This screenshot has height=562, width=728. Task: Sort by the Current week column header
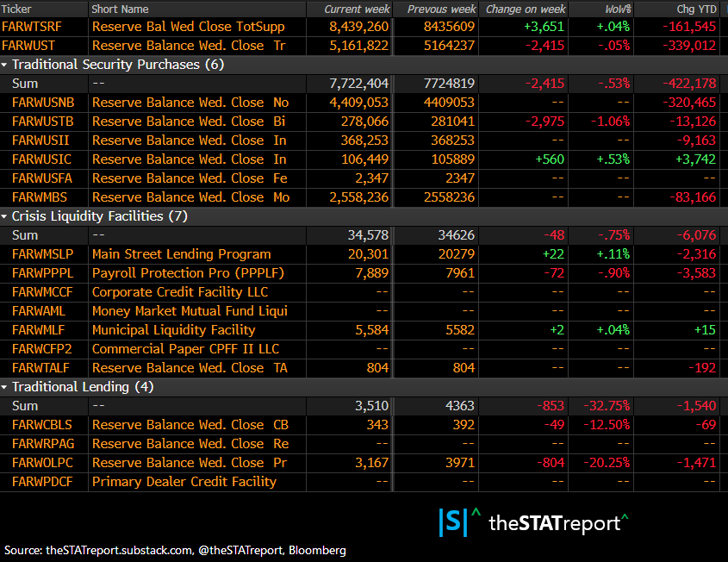point(357,9)
